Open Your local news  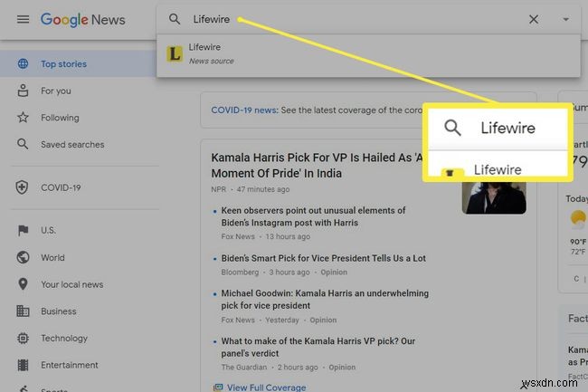tap(72, 284)
